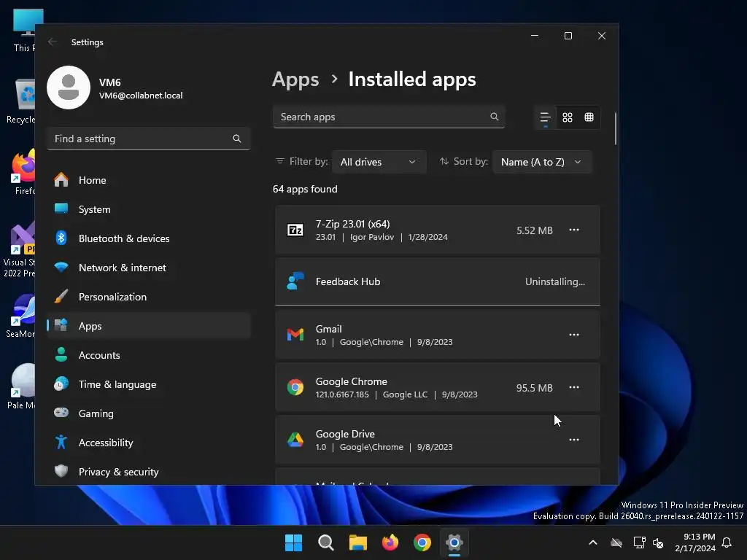
Task: Click the magnifier in Search apps box
Action: 494,117
